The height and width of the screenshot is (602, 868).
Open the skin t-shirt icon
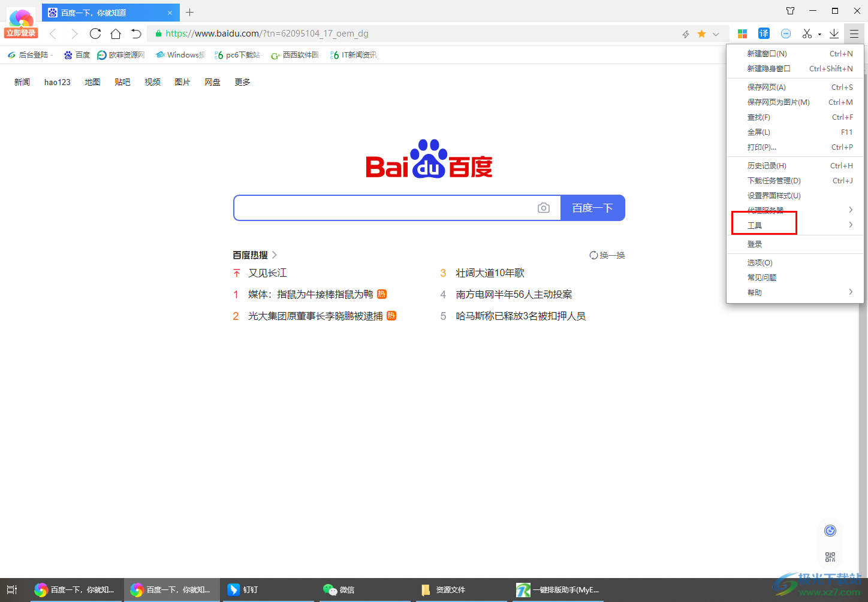tap(791, 11)
